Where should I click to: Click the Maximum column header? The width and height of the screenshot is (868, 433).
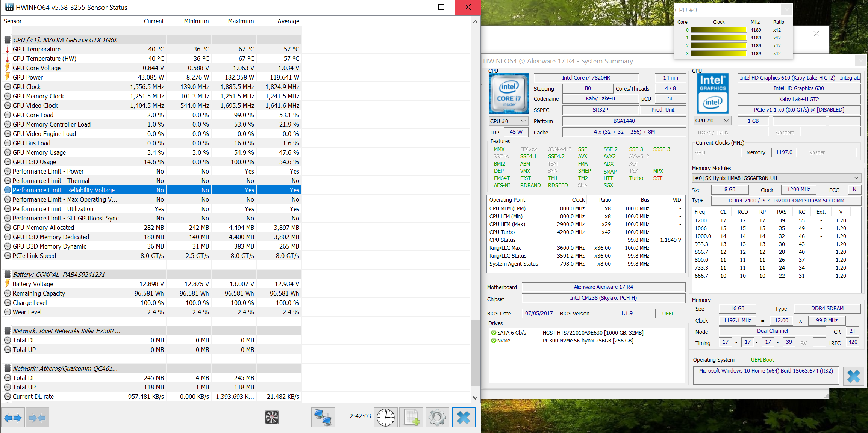coord(234,21)
